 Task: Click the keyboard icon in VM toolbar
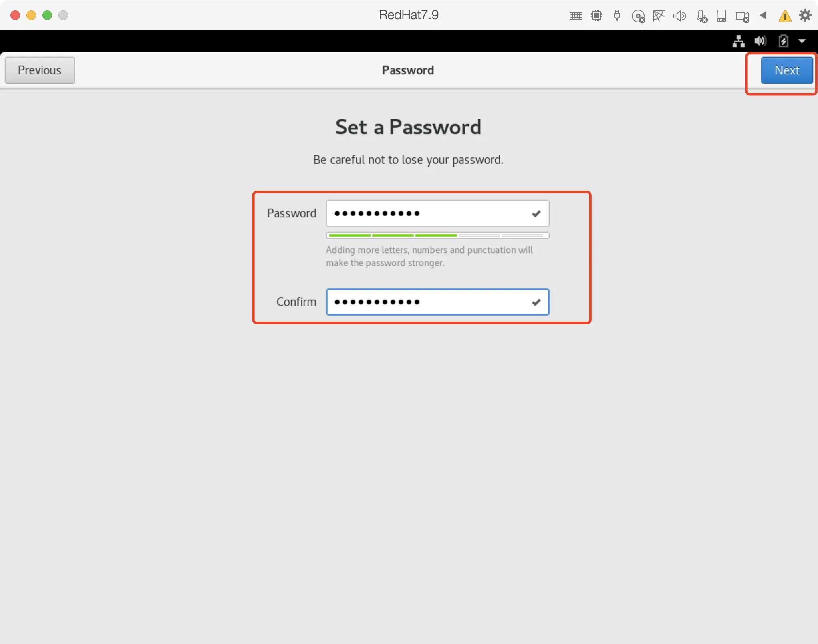click(x=576, y=16)
